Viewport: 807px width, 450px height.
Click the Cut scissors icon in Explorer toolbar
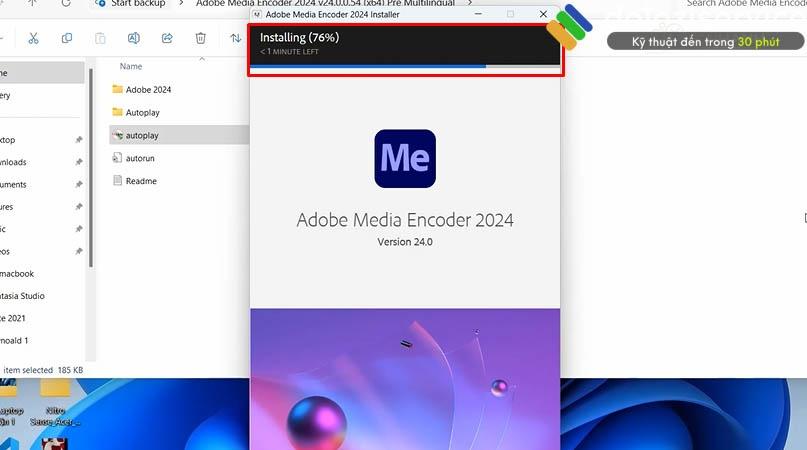coord(33,38)
